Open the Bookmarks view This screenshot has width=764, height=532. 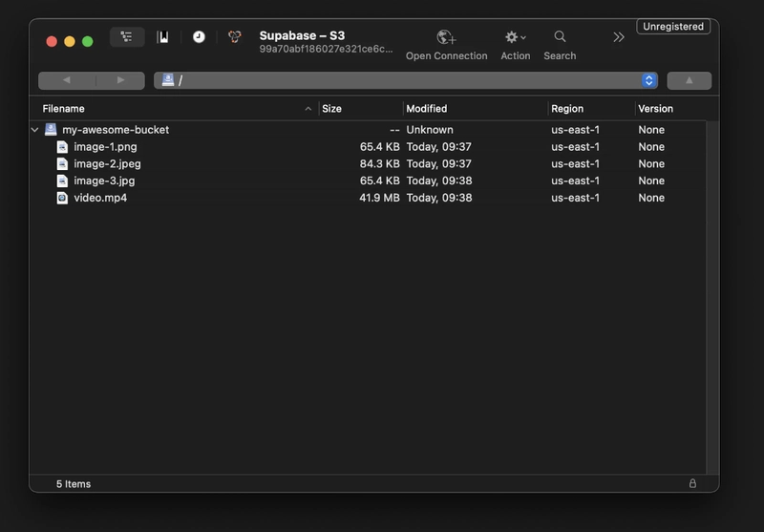(163, 37)
